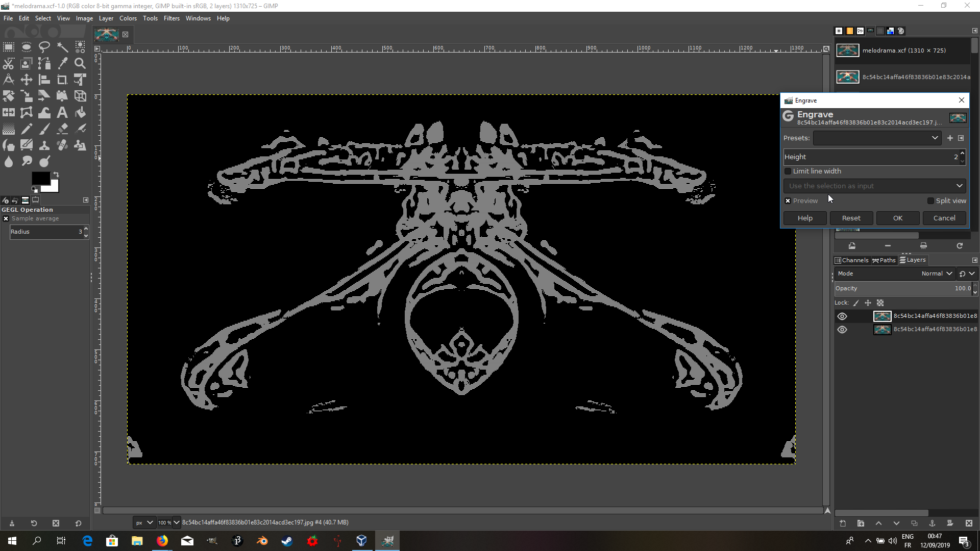The height and width of the screenshot is (551, 980).
Task: Toggle the Preview checkbox in Engrave
Action: [788, 201]
